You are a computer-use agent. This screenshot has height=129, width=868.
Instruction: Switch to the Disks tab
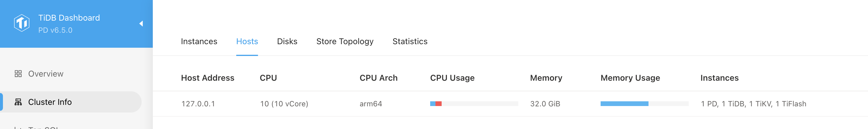287,42
